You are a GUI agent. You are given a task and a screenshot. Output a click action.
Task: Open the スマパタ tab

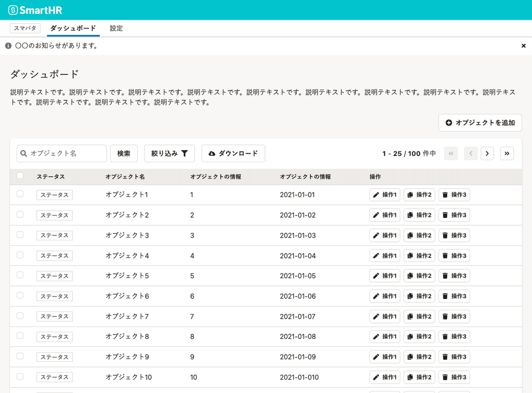pos(25,28)
